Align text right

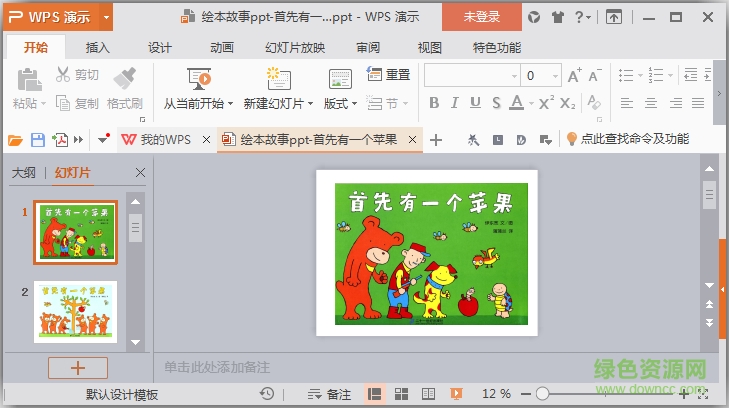click(x=676, y=103)
